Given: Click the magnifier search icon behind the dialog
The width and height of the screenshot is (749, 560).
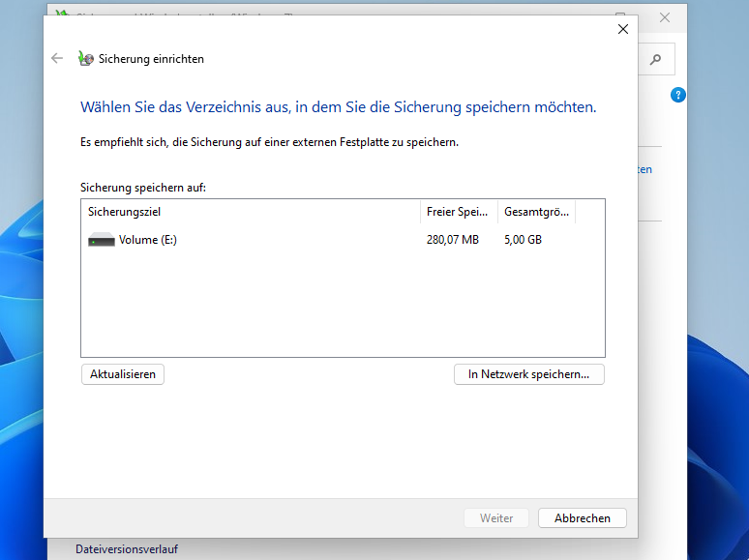Looking at the screenshot, I should point(656,60).
